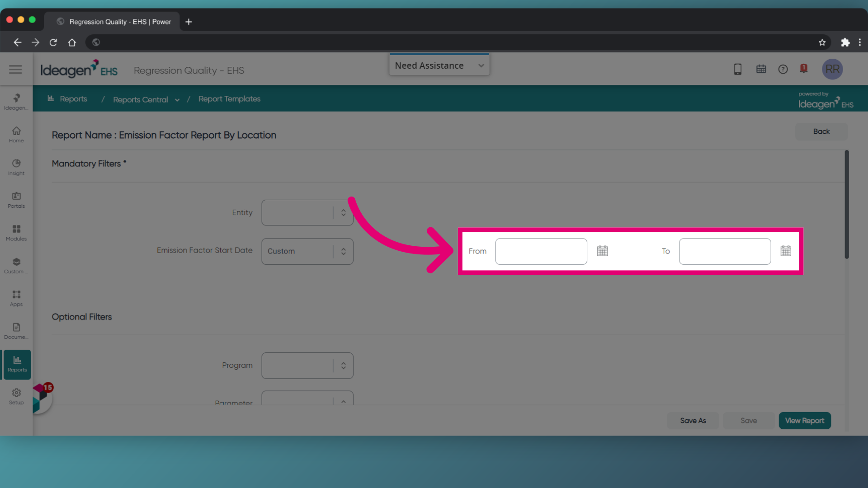Open the From date calendar picker

pos(603,251)
